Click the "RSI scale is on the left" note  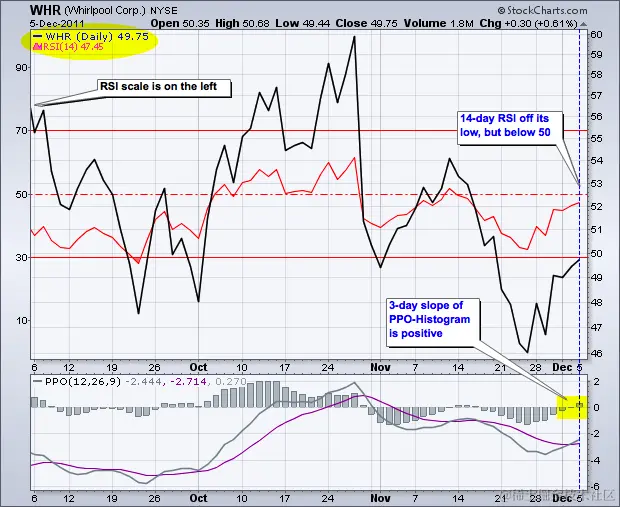coord(164,88)
